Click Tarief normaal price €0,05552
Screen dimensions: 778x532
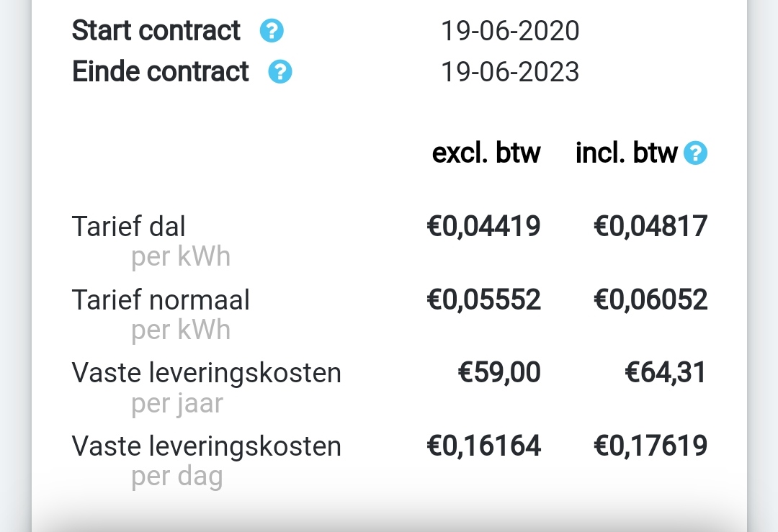point(483,300)
